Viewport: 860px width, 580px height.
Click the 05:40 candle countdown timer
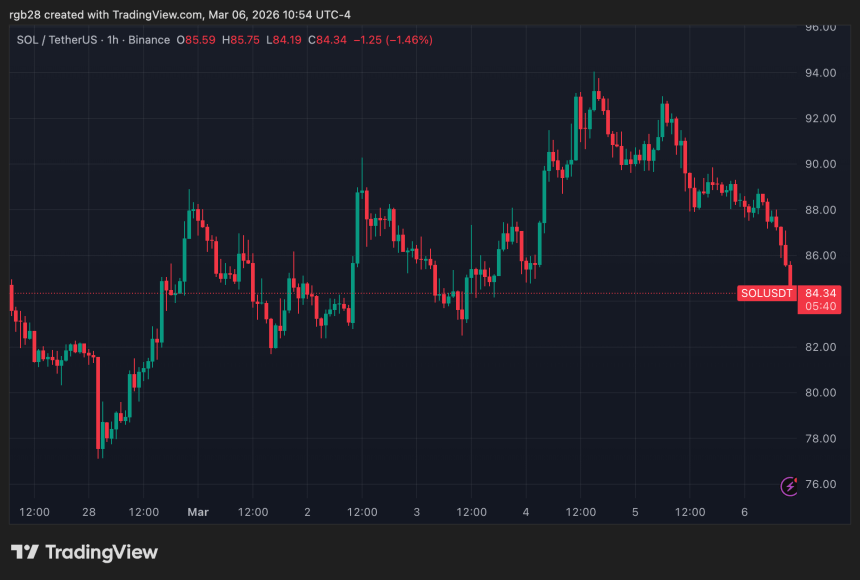click(822, 307)
